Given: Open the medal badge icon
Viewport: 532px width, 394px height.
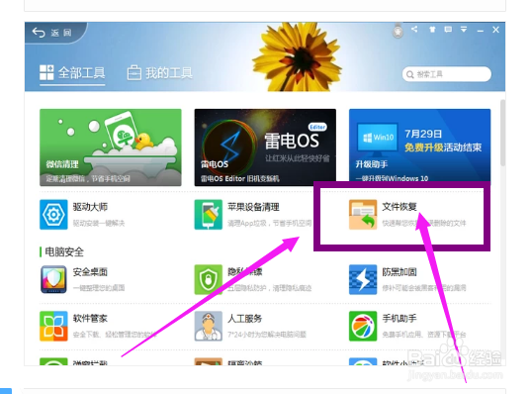Looking at the screenshot, I should point(398,32).
